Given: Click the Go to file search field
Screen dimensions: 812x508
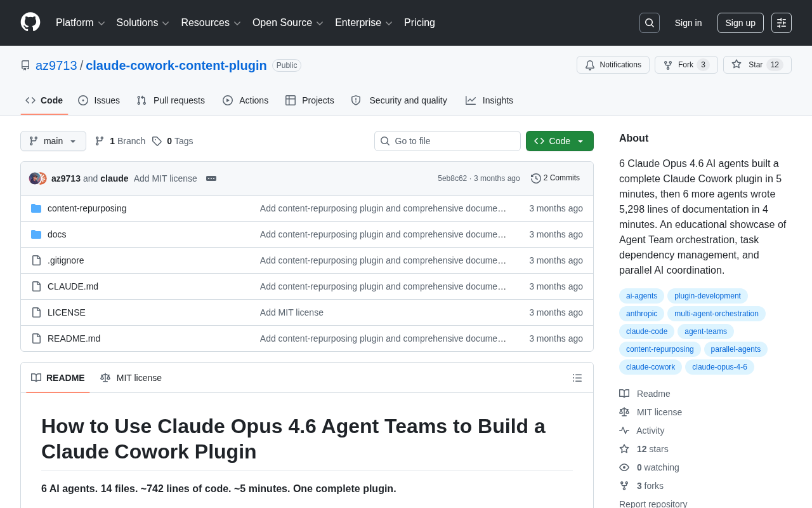Looking at the screenshot, I should click(447, 141).
